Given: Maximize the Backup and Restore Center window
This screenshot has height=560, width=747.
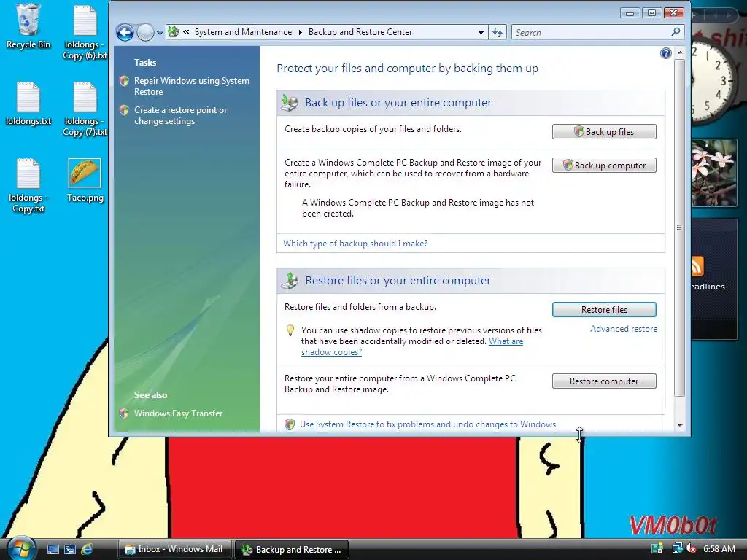Looking at the screenshot, I should point(651,13).
